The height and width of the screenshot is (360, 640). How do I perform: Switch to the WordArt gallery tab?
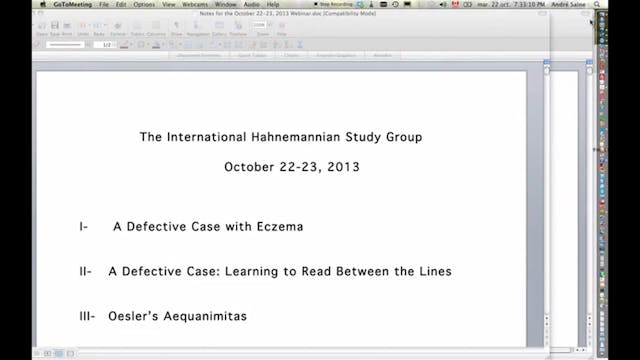click(382, 55)
